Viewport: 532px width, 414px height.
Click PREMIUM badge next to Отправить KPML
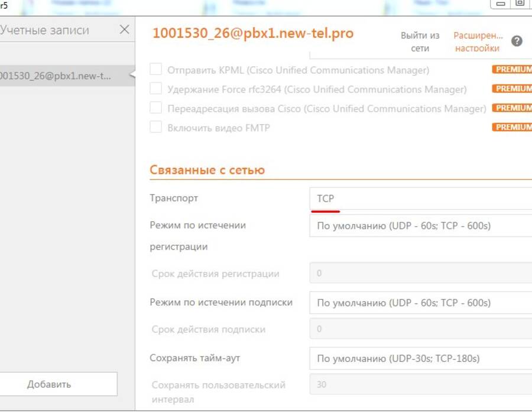tap(512, 69)
